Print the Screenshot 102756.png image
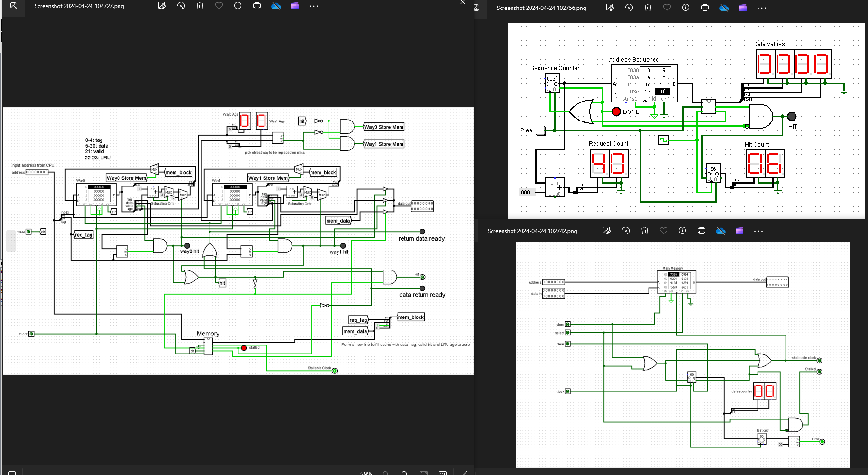 click(705, 8)
